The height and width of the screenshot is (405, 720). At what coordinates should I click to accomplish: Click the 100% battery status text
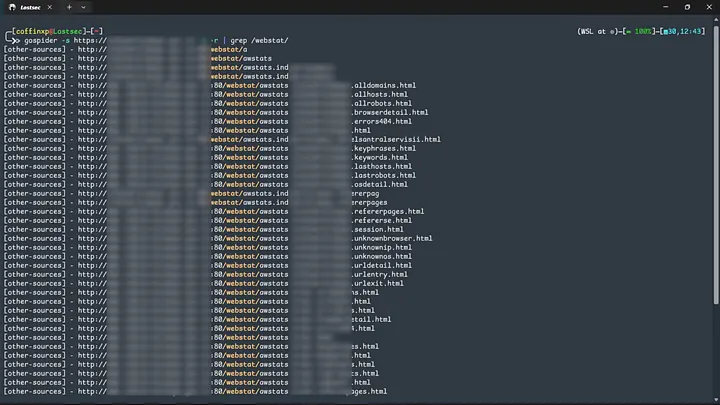click(643, 31)
